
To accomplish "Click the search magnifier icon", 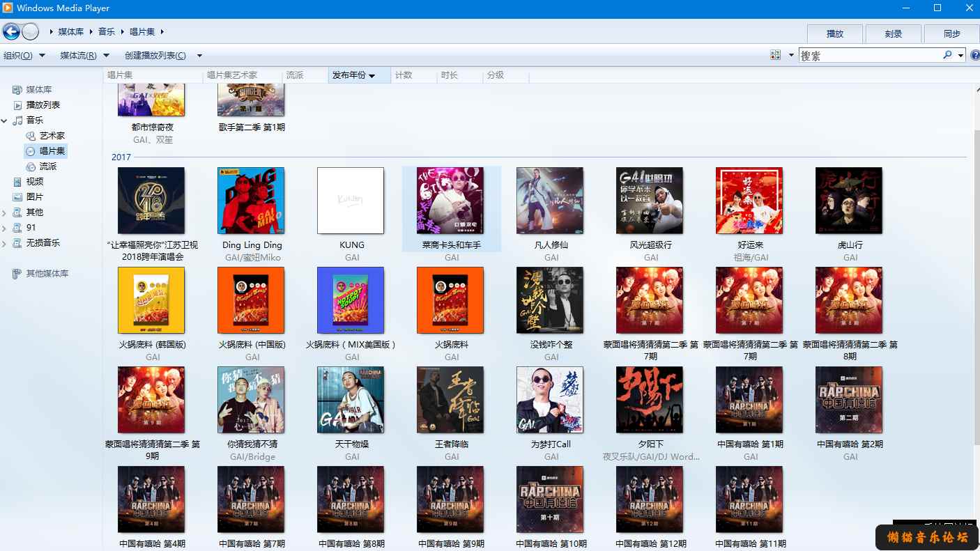I will pyautogui.click(x=947, y=55).
